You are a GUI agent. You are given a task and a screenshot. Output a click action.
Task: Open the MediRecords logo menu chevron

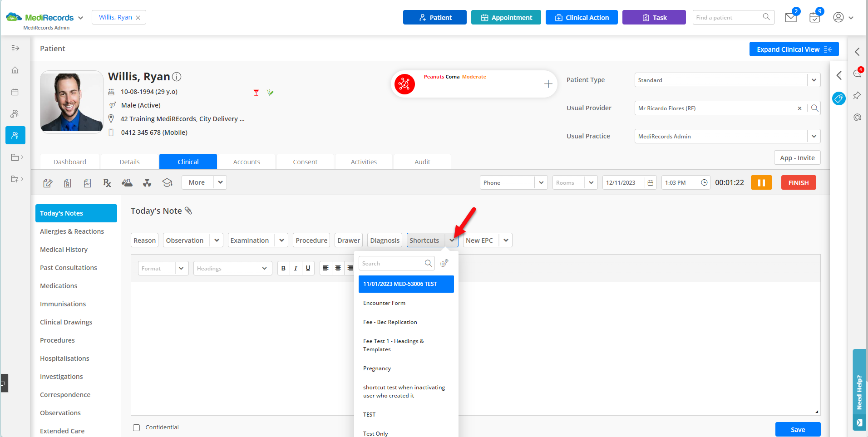click(81, 18)
